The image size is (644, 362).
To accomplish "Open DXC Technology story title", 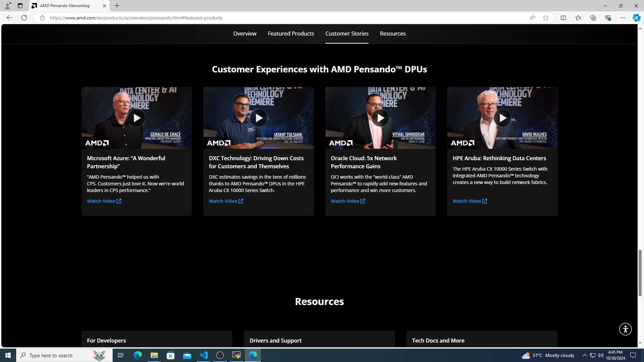I will pos(256,162).
